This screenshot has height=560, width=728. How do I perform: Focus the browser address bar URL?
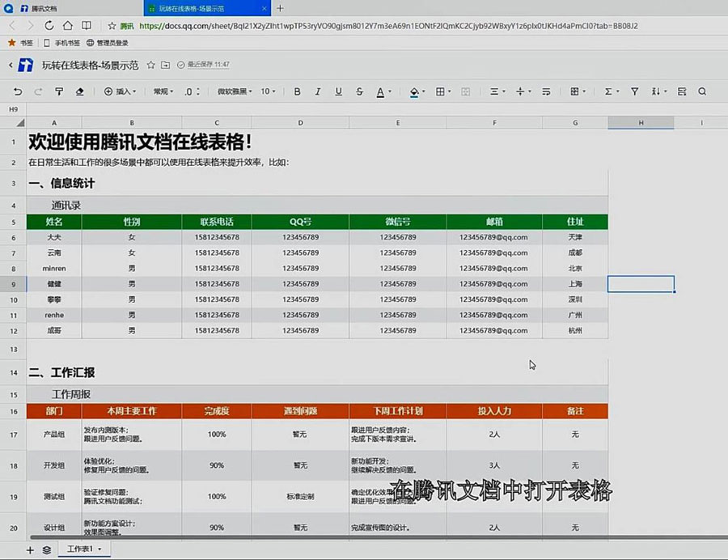point(388,26)
